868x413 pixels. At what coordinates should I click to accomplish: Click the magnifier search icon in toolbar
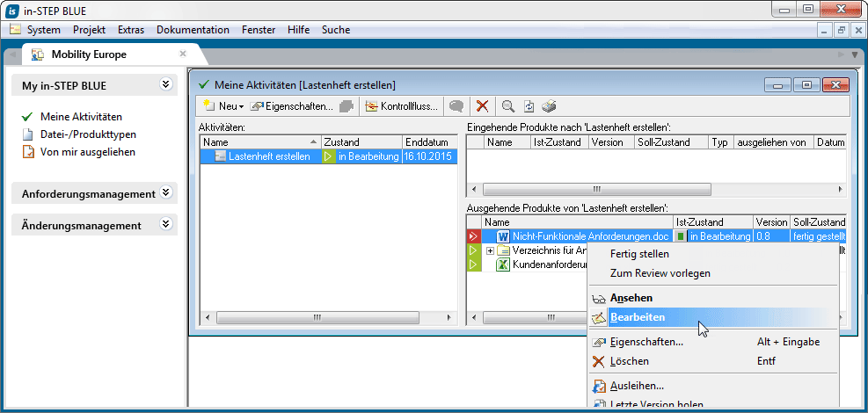pos(507,106)
